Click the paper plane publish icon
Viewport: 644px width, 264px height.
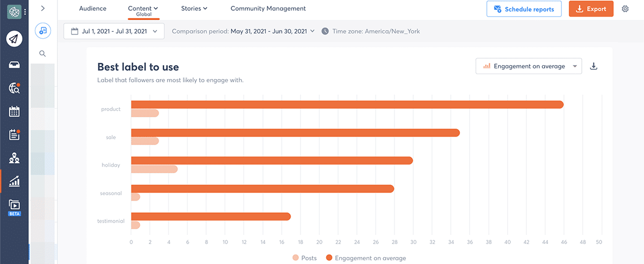[14, 39]
